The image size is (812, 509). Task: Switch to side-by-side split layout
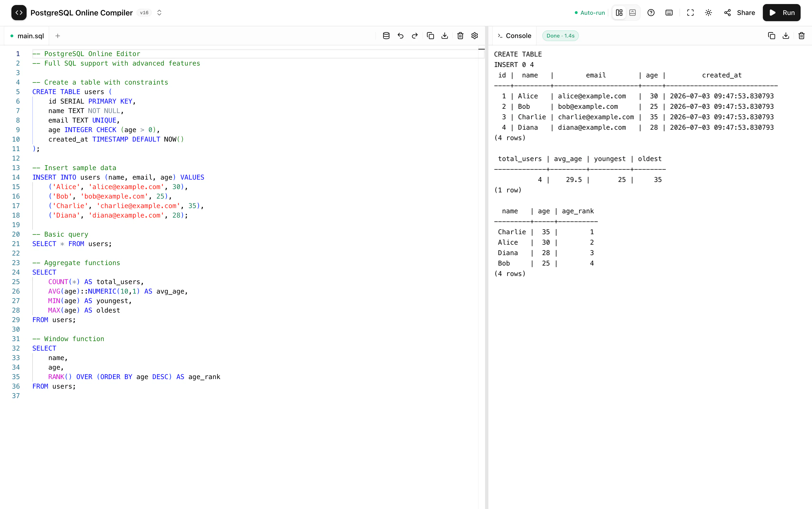pos(619,13)
